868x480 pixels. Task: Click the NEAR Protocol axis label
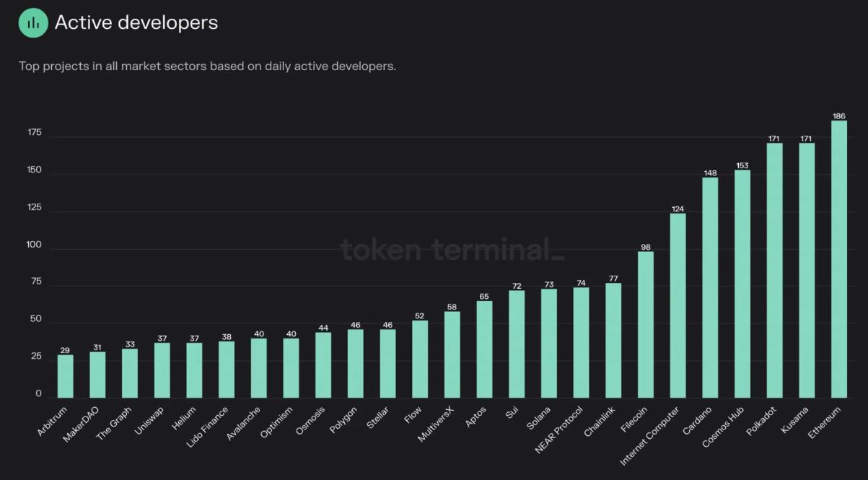click(559, 429)
